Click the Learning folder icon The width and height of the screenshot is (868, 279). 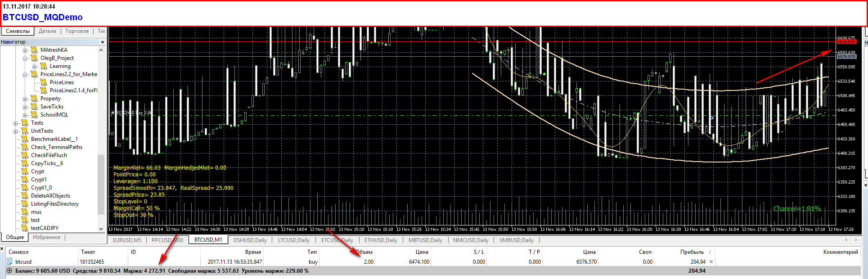coord(44,66)
